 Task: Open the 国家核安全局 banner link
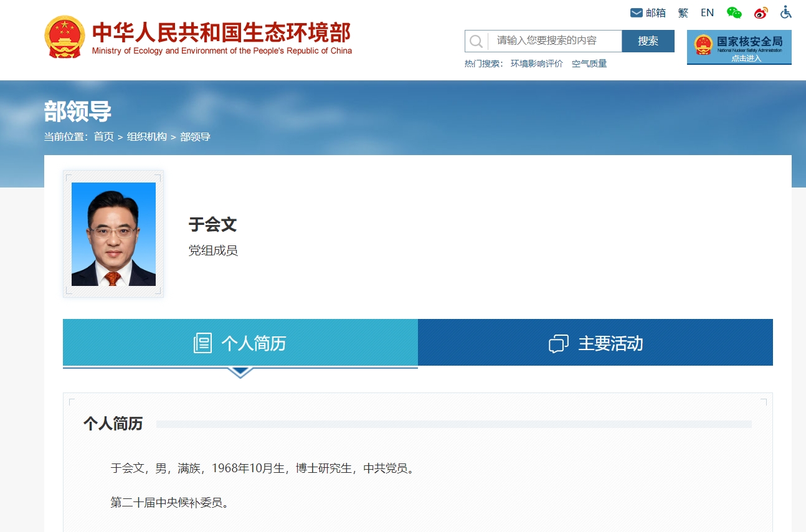coord(739,47)
